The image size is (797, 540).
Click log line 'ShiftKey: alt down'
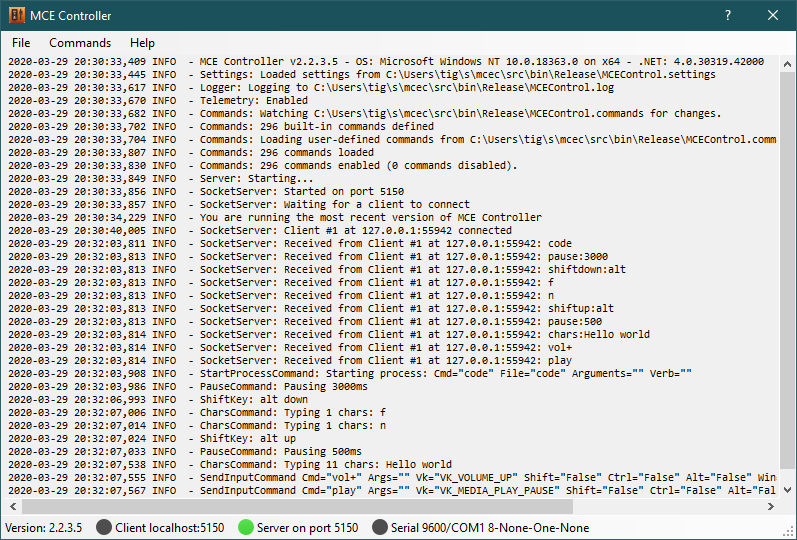(x=158, y=400)
